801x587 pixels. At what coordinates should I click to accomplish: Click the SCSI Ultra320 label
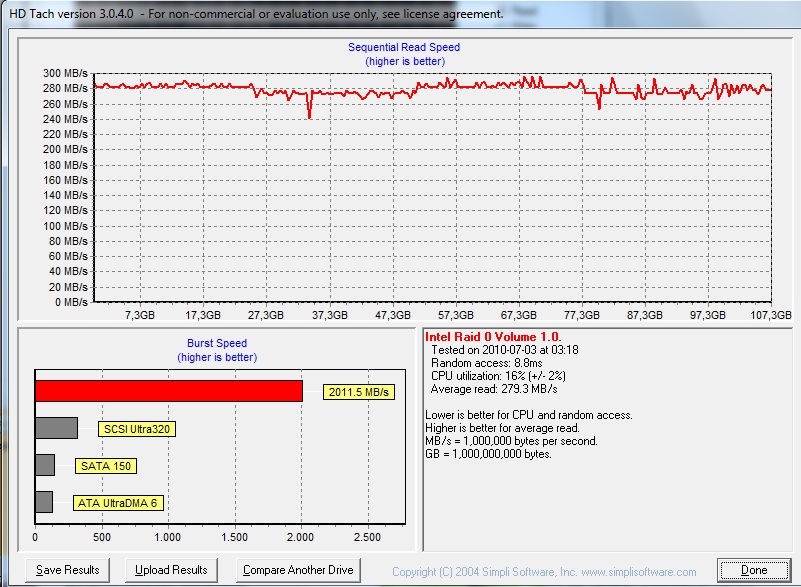137,429
